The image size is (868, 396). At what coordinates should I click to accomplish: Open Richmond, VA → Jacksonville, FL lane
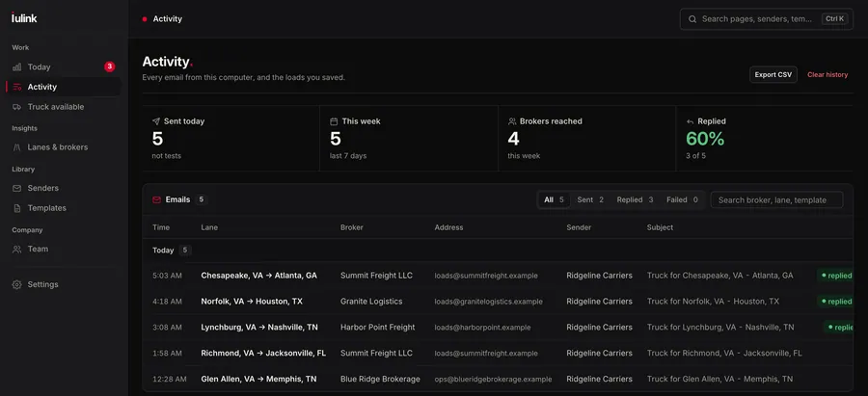pyautogui.click(x=263, y=353)
